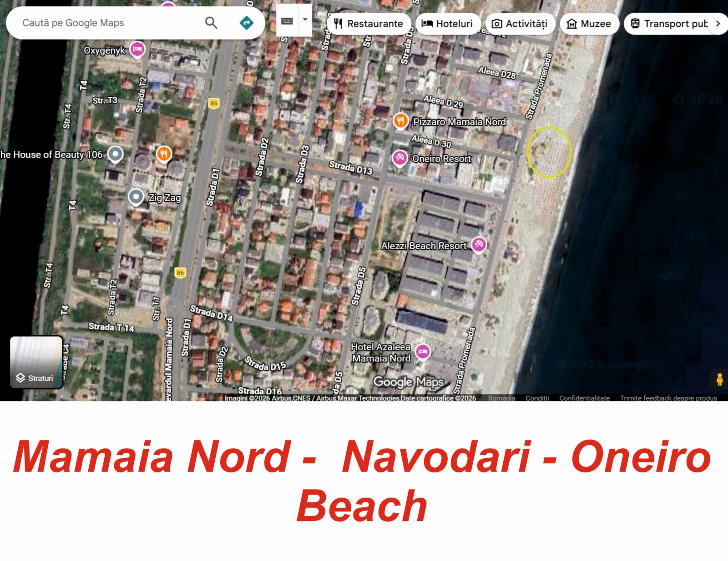Open the Oneiro Resort map marker
The height and width of the screenshot is (561, 728).
click(x=399, y=158)
